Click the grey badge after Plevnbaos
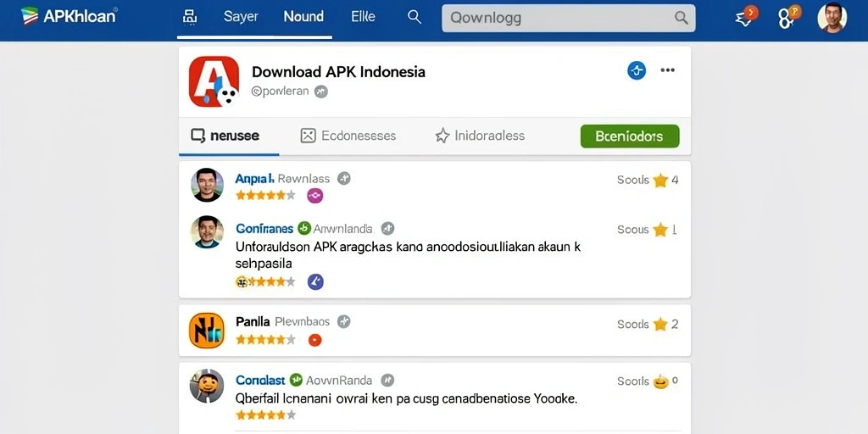The image size is (868, 434). tap(344, 321)
